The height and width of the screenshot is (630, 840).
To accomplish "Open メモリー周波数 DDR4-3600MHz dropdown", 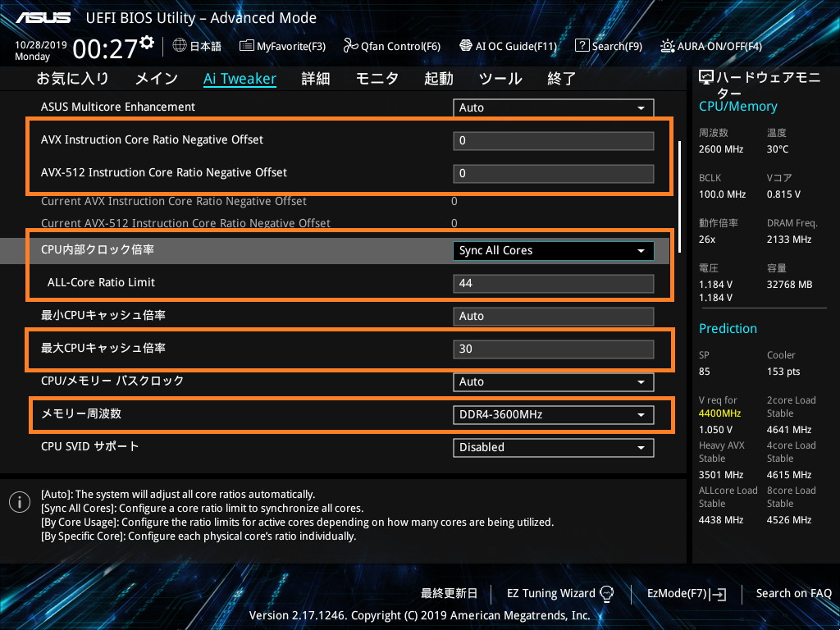I will coord(554,414).
